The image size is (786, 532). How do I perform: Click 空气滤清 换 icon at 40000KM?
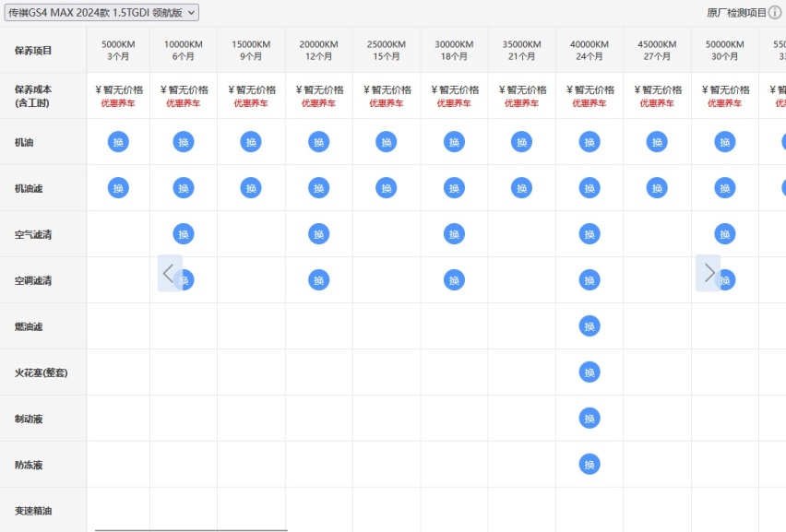pyautogui.click(x=589, y=234)
